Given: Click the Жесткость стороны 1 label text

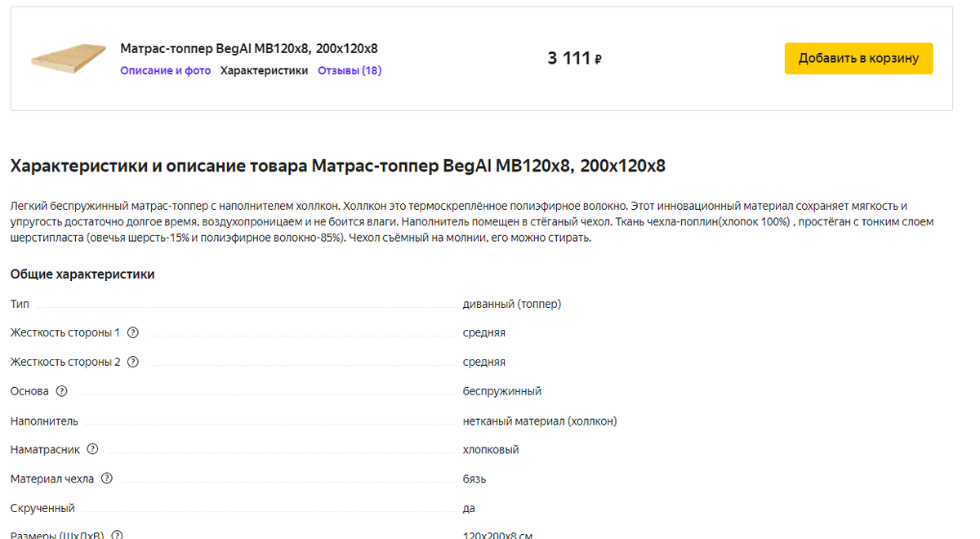Looking at the screenshot, I should 65,332.
